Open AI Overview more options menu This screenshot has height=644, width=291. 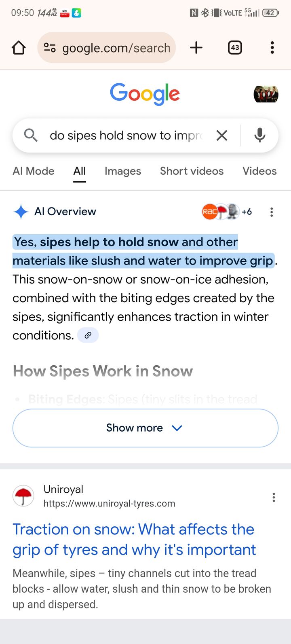pyautogui.click(x=272, y=212)
